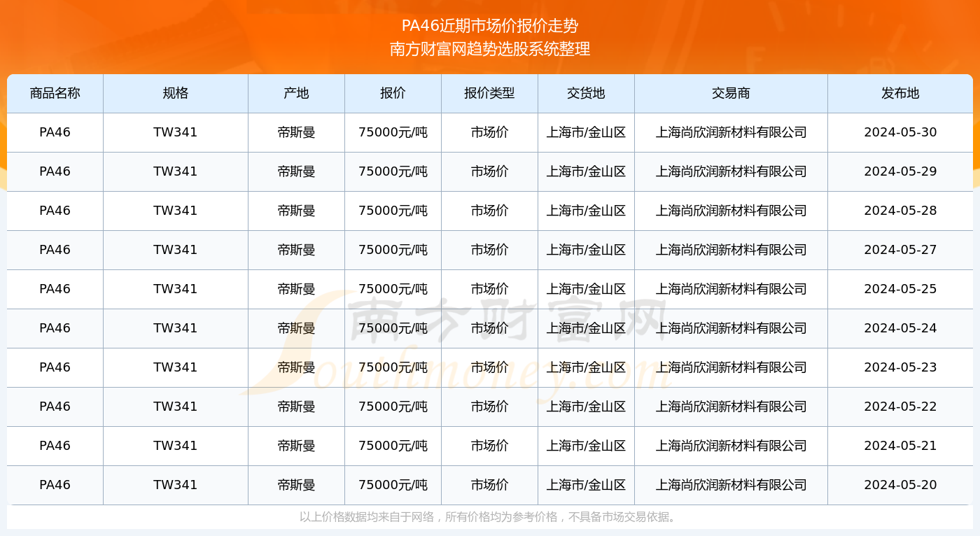The image size is (980, 536).
Task: Click 上海尚欣润新材料有限公司 in the 2024-05-20 row
Action: 731,485
